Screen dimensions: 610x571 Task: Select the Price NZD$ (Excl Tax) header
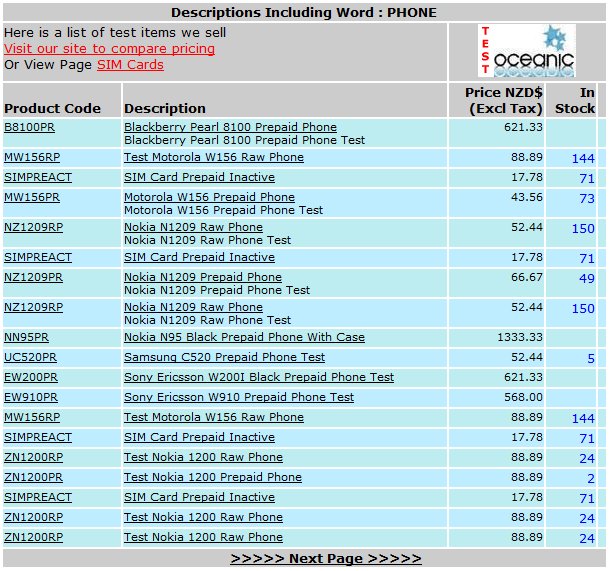pyautogui.click(x=504, y=100)
